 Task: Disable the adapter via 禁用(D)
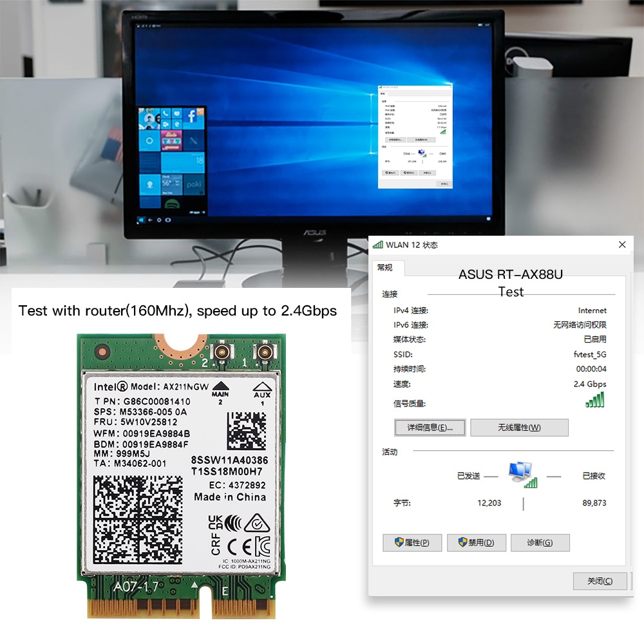(476, 542)
